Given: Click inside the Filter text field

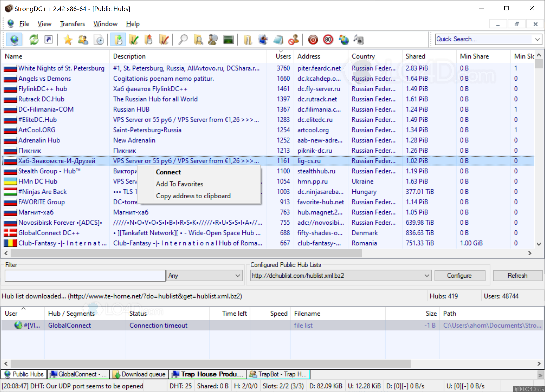Looking at the screenshot, I should (x=85, y=275).
